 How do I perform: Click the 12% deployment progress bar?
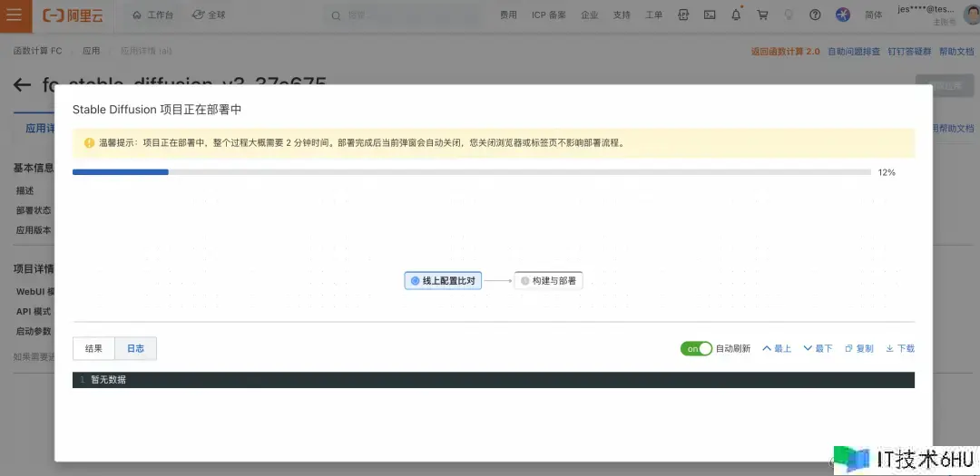tap(471, 171)
